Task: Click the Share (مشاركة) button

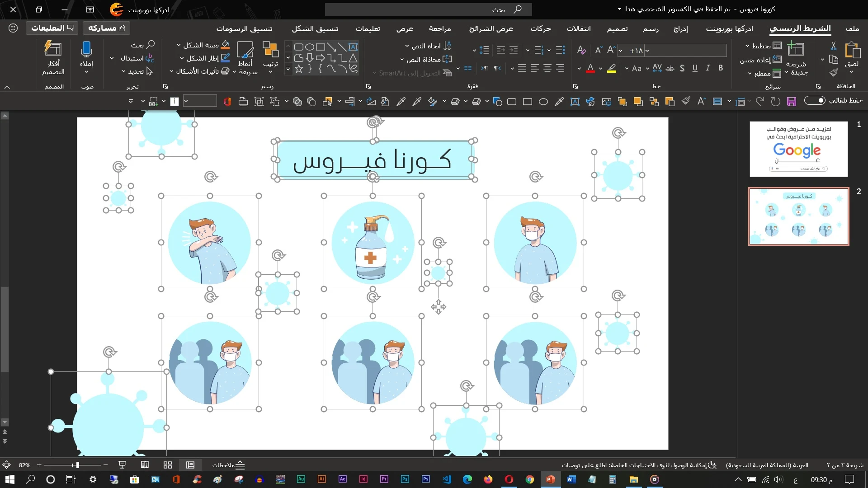Action: [x=107, y=28]
